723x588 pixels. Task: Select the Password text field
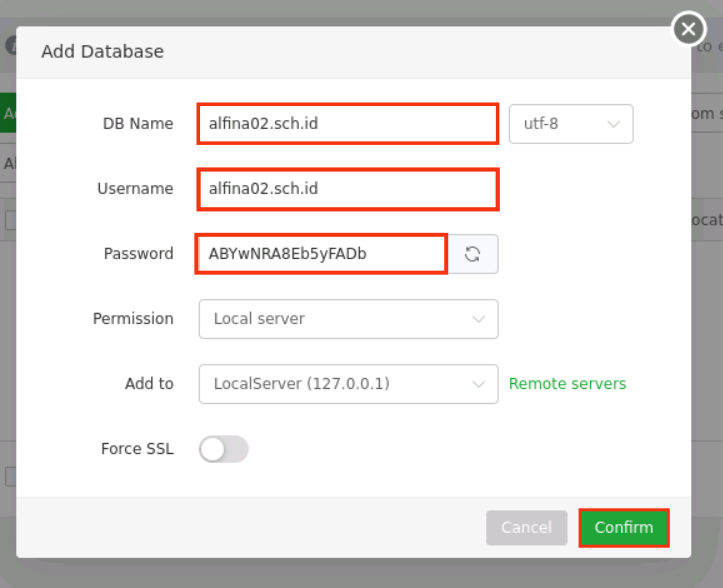[321, 254]
